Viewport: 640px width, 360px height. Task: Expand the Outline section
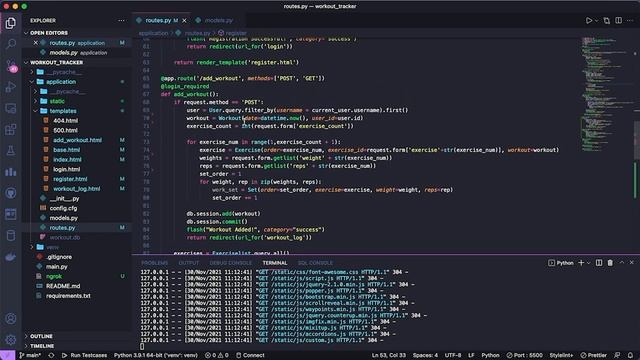click(x=26, y=336)
